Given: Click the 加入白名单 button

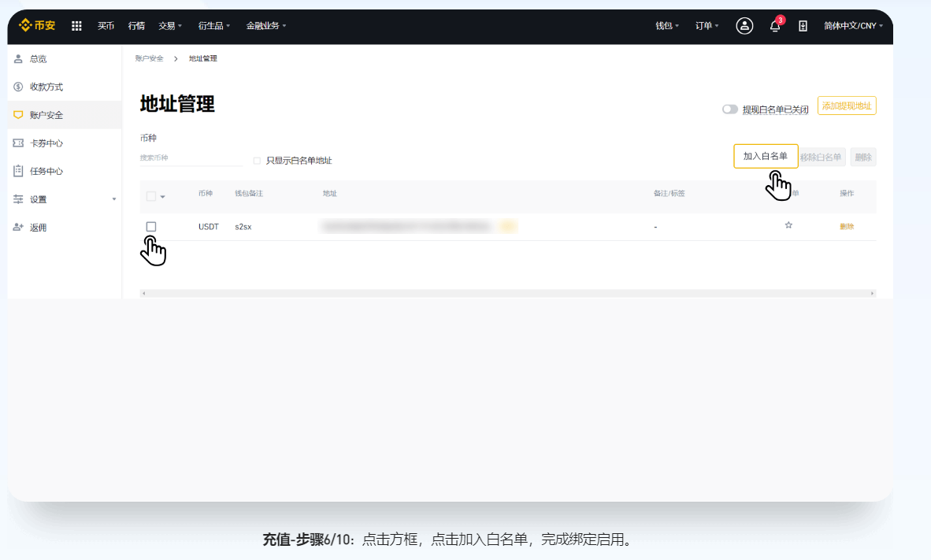Looking at the screenshot, I should point(765,156).
